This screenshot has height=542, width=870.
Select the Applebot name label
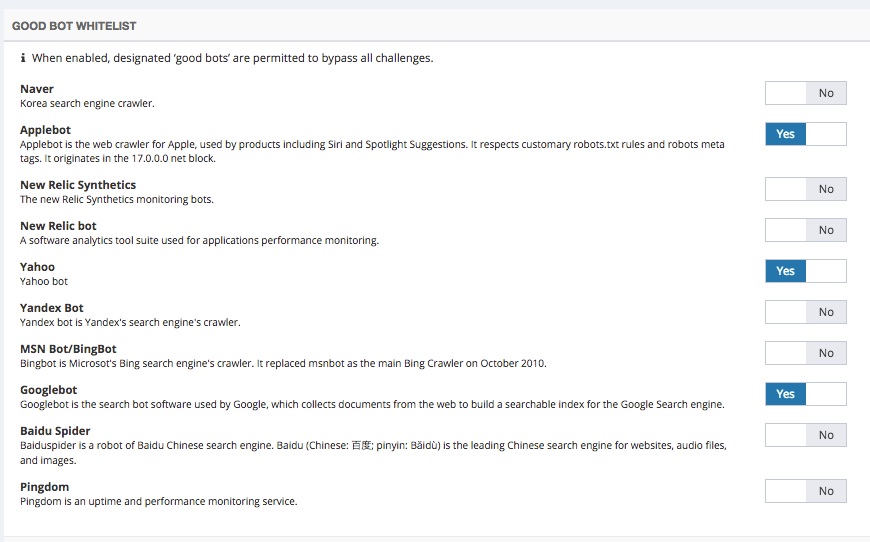(45, 130)
